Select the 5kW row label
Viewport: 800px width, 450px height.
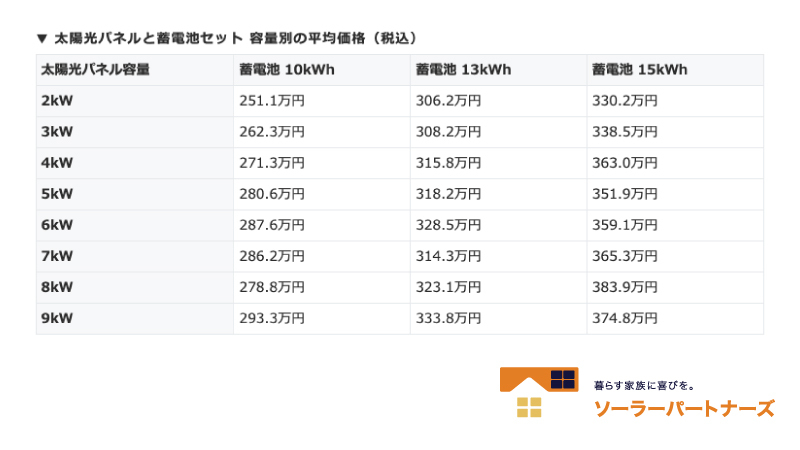[57, 195]
